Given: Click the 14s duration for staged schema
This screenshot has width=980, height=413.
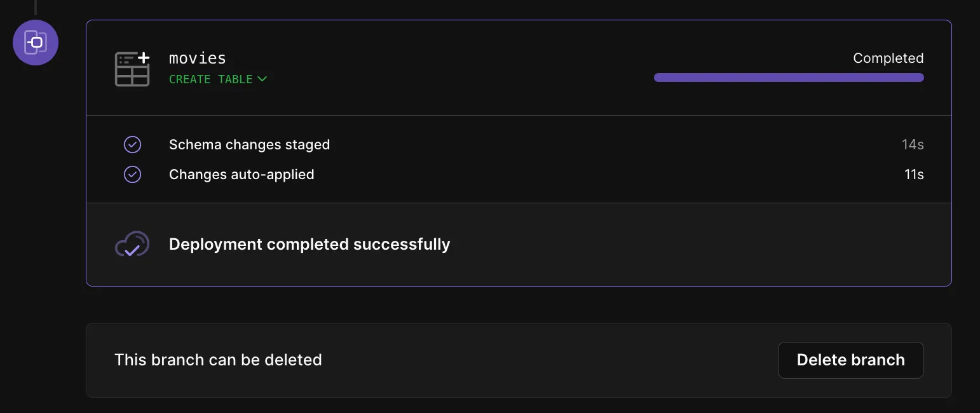Looking at the screenshot, I should (913, 145).
